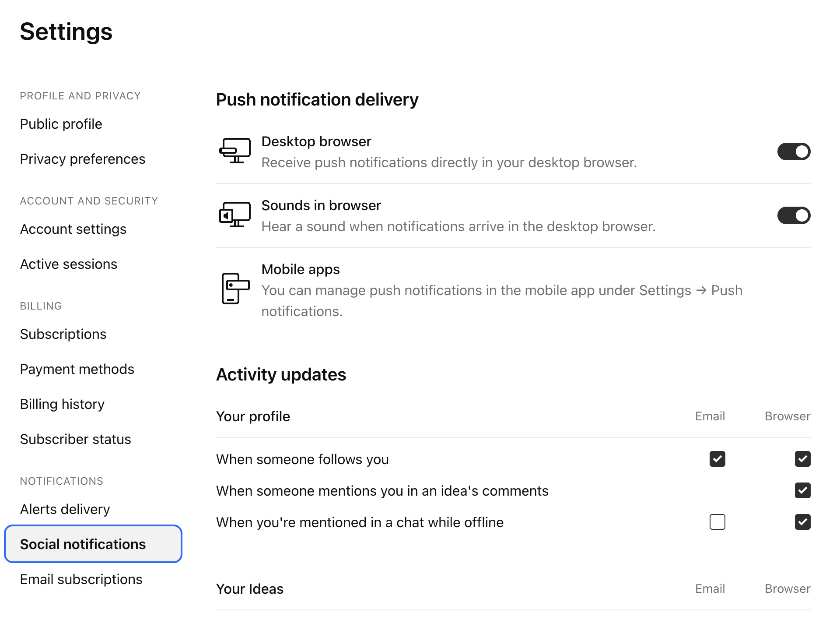
Task: Click the Sounds in browser speaker icon
Action: (235, 215)
